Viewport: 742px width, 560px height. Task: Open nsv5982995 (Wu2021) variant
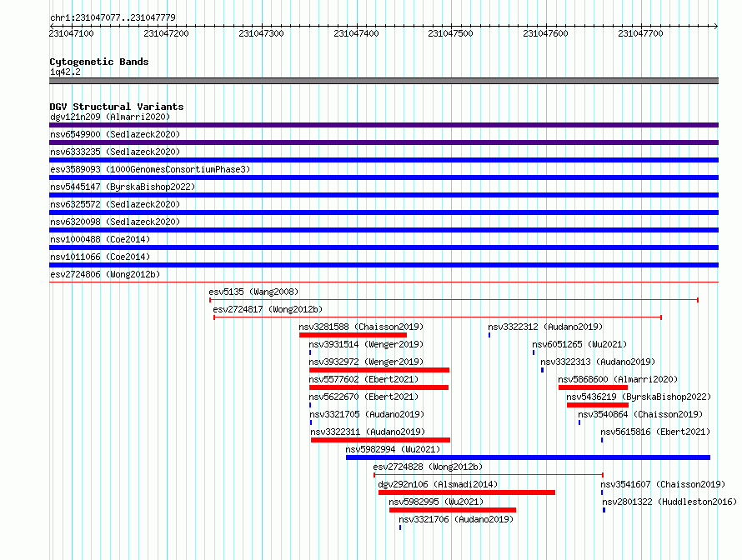point(436,502)
